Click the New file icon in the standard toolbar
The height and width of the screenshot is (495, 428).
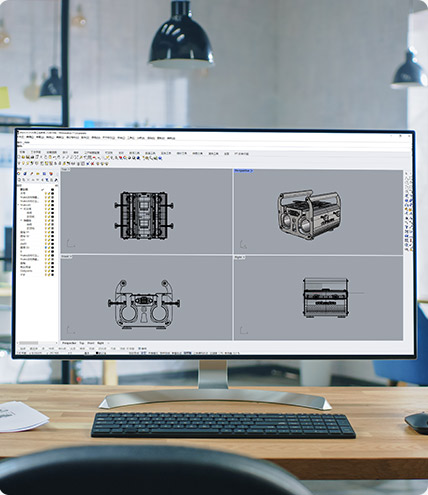pos(19,158)
